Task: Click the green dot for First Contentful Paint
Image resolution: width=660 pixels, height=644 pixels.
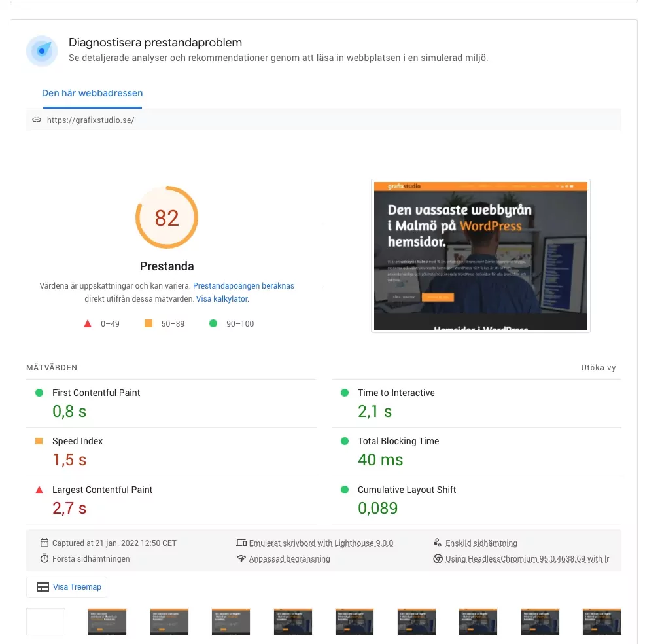Action: 39,393
